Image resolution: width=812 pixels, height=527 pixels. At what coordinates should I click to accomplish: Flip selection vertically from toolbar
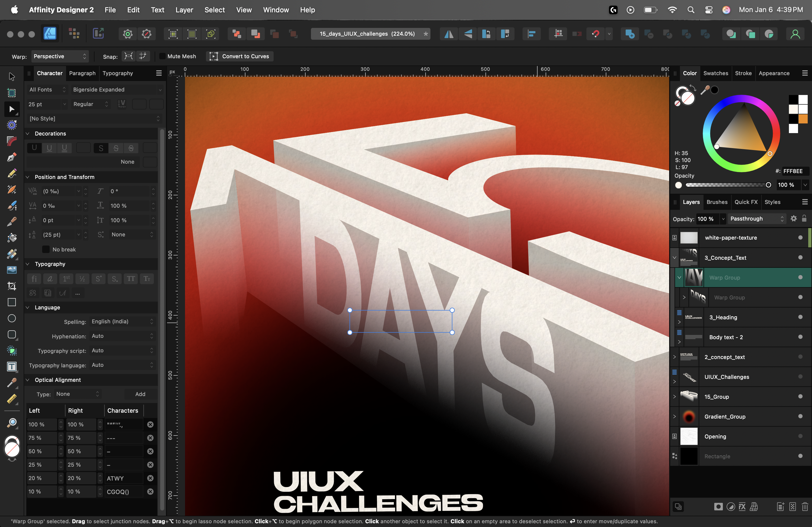[468, 34]
